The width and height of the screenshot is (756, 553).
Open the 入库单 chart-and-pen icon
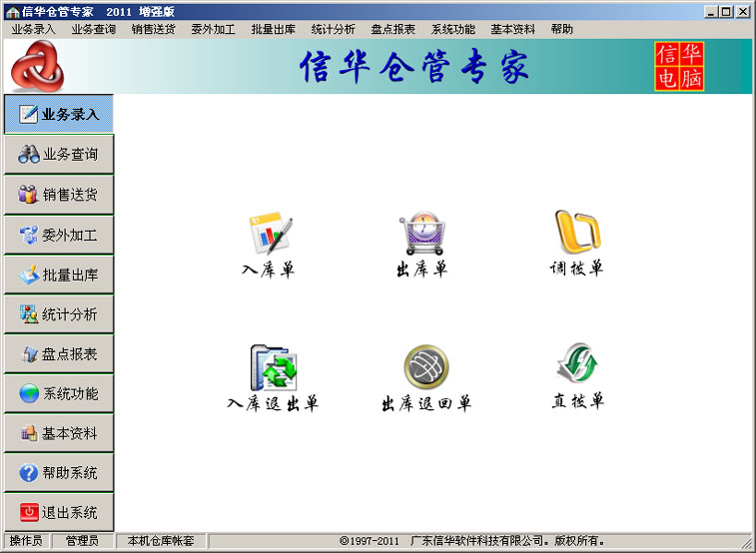click(271, 234)
